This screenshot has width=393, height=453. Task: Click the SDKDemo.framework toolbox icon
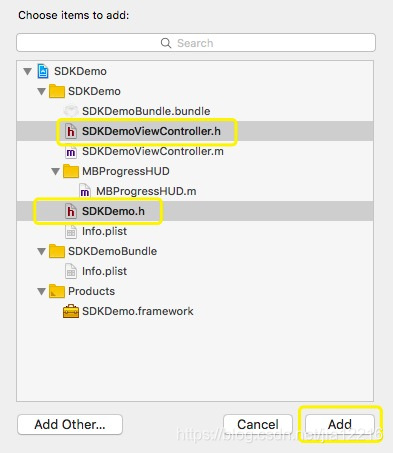pos(71,311)
